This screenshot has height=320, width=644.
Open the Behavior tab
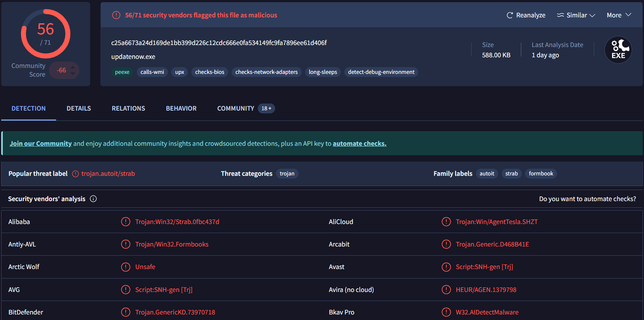[x=181, y=108]
